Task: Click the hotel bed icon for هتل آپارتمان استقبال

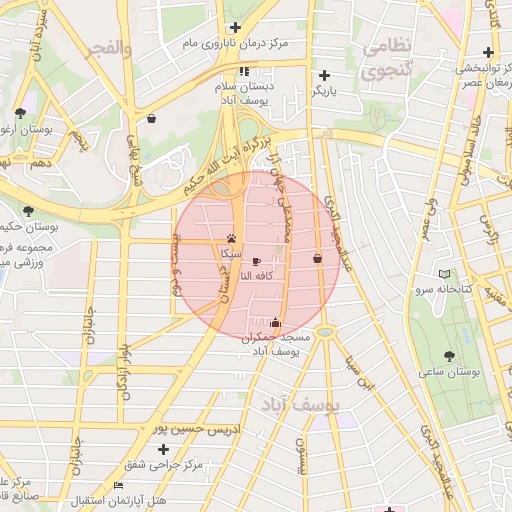Action: [119, 485]
